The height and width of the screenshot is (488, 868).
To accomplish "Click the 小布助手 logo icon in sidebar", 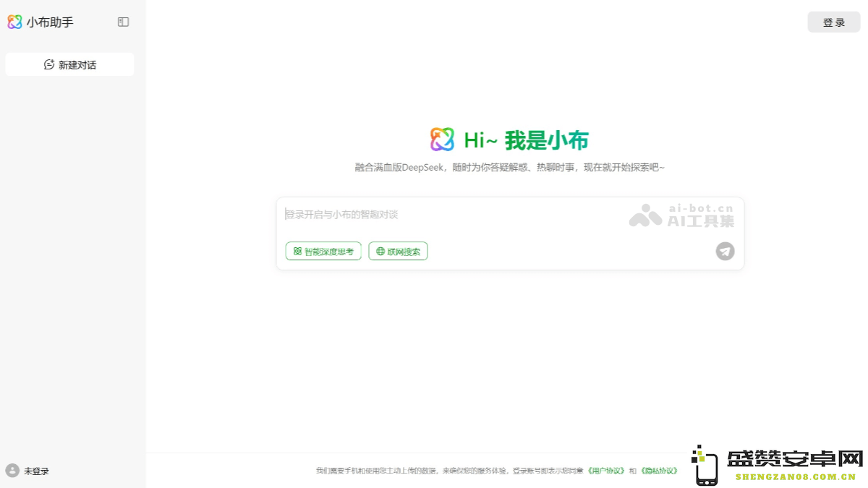I will [x=14, y=22].
